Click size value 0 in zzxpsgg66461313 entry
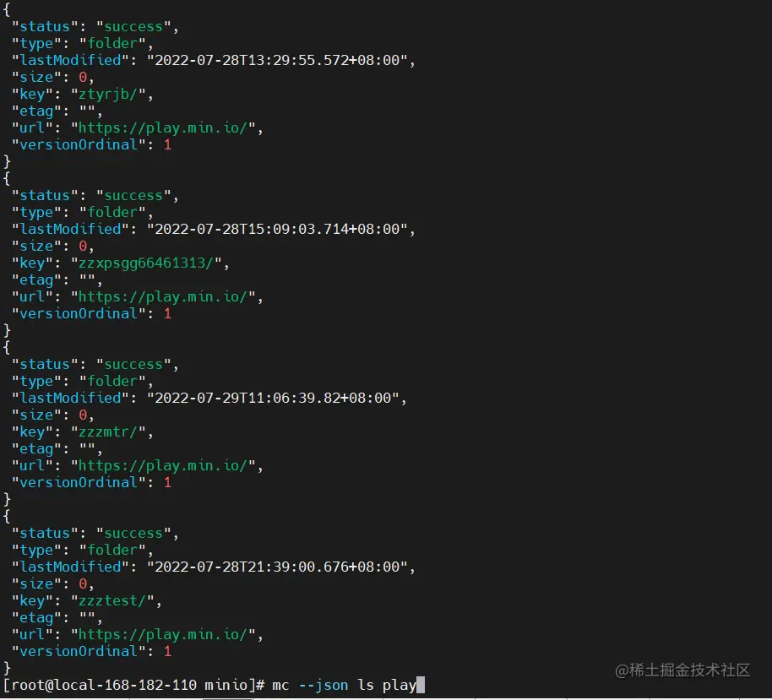Viewport: 772px width, 700px height. 83,246
